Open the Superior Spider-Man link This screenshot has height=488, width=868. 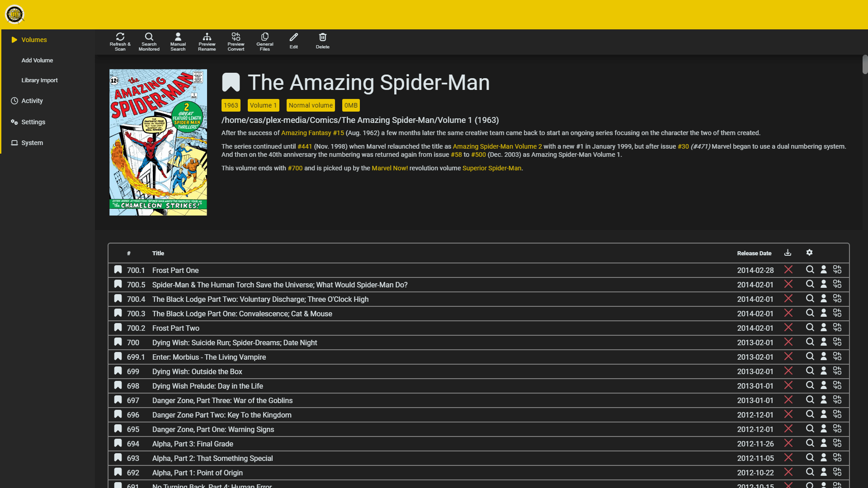pyautogui.click(x=491, y=168)
